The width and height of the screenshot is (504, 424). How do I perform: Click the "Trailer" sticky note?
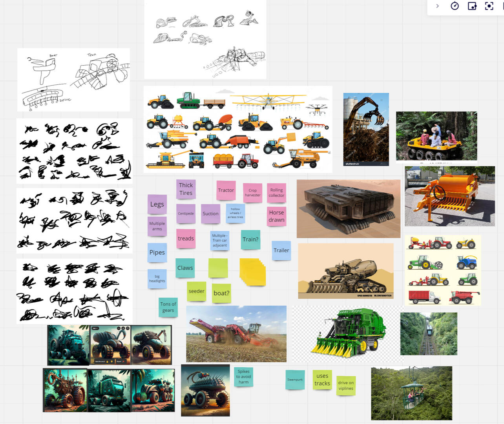(x=281, y=250)
